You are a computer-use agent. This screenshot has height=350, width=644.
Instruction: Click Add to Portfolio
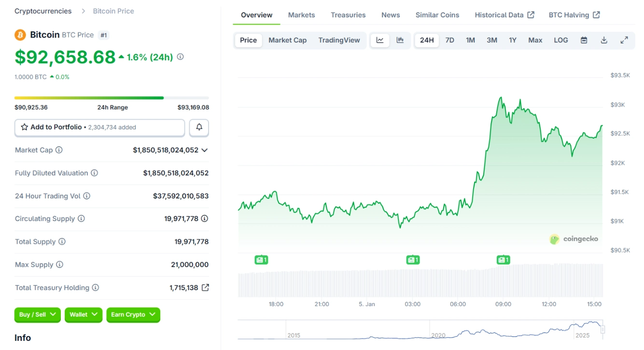pyautogui.click(x=56, y=127)
